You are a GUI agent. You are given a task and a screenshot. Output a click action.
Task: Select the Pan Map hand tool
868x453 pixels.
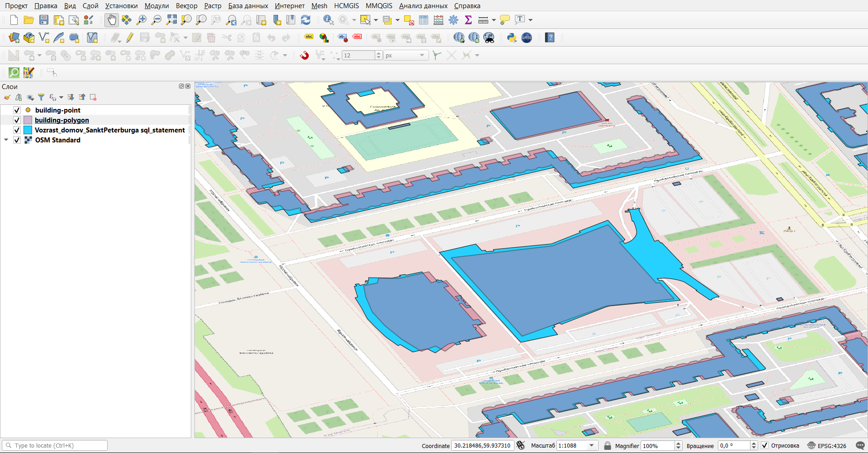(111, 20)
